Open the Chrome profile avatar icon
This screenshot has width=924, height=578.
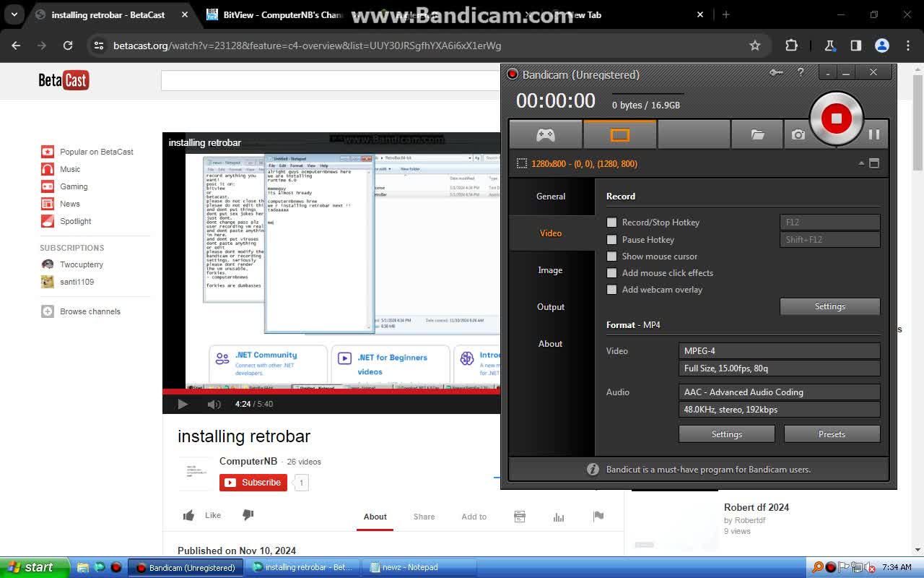tap(882, 46)
